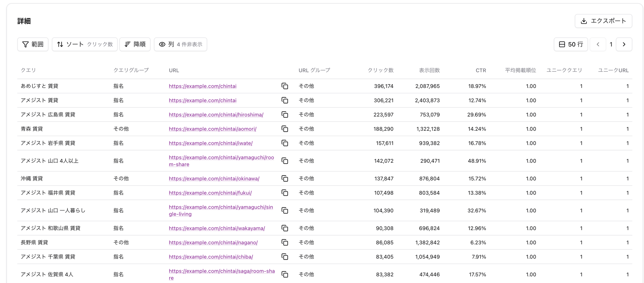The image size is (644, 283).
Task: Click the クリック数 column header
Action: [380, 70]
